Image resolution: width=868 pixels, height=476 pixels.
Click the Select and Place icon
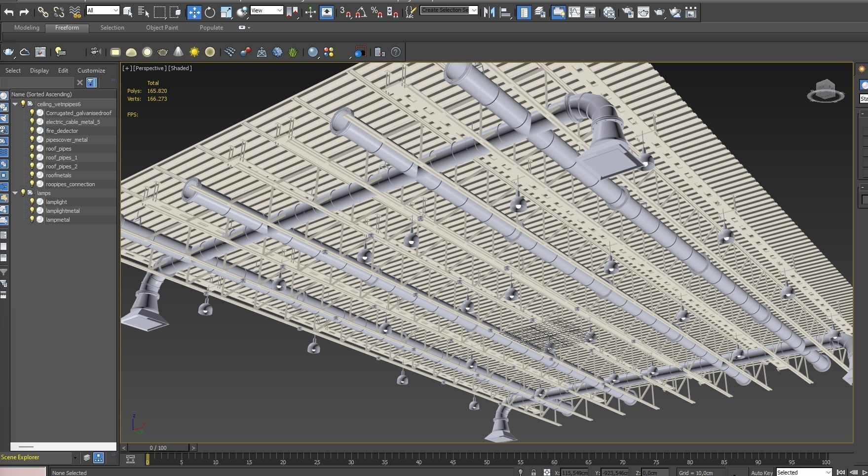click(x=242, y=12)
